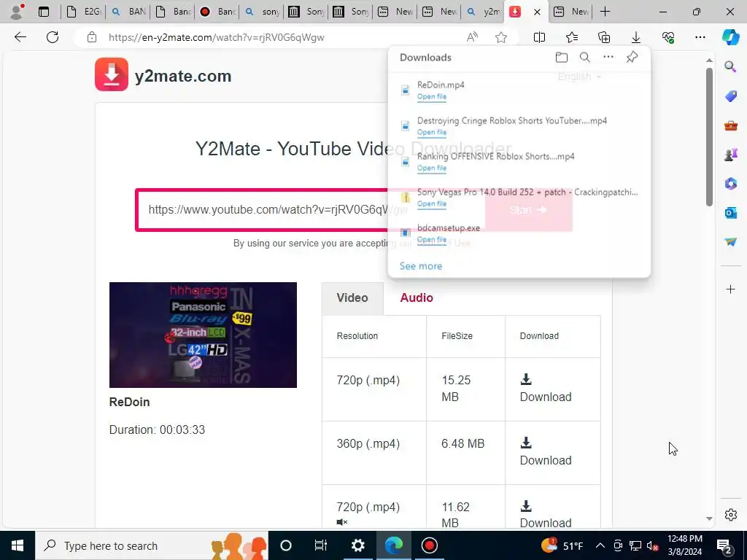The image size is (747, 560).
Task: Download the muted 720p 11.62 MB video
Action: (x=546, y=514)
